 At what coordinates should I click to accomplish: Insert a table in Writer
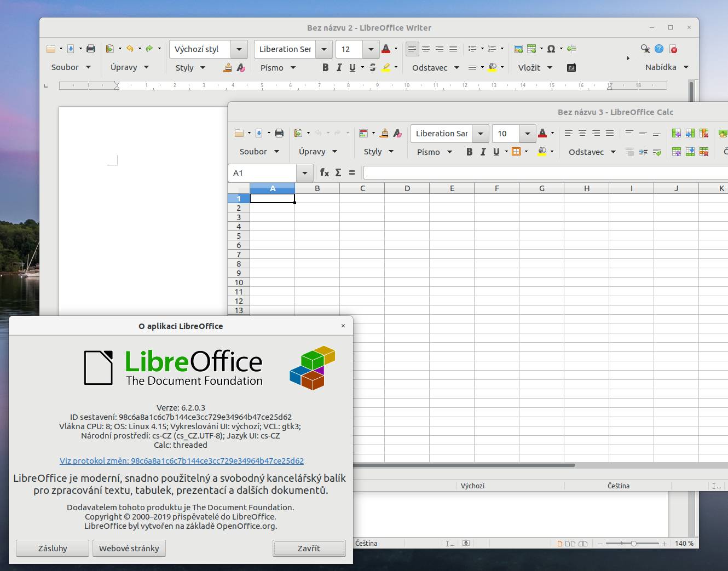click(531, 49)
